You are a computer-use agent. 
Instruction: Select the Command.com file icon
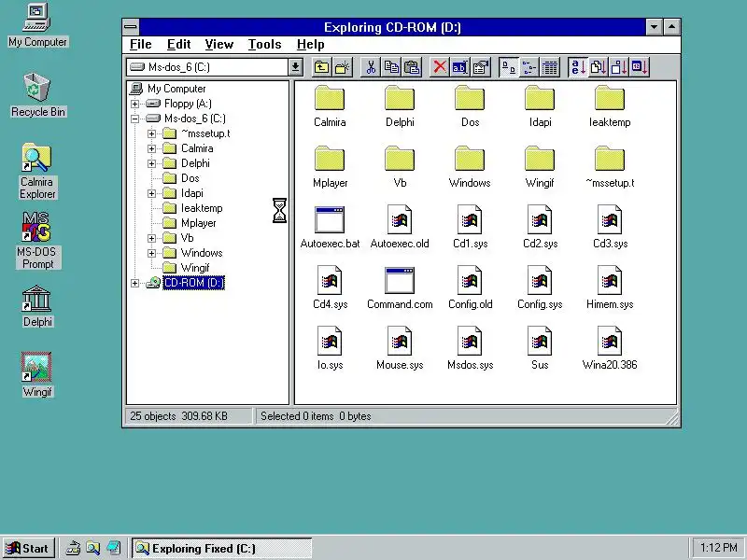(x=400, y=281)
